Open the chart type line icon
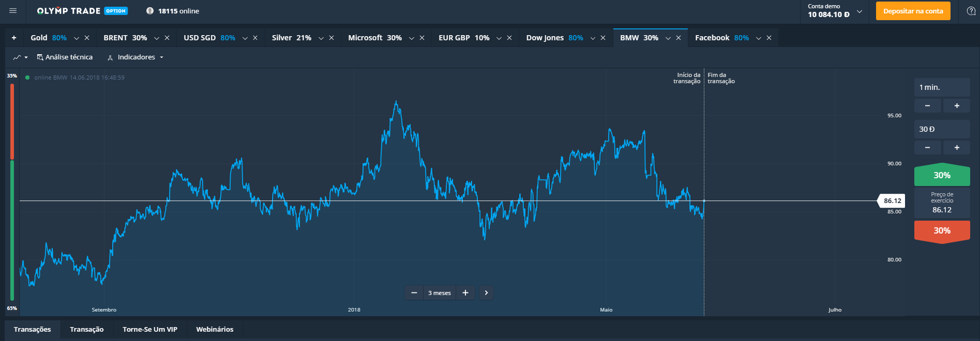This screenshot has height=341, width=980. pos(20,57)
